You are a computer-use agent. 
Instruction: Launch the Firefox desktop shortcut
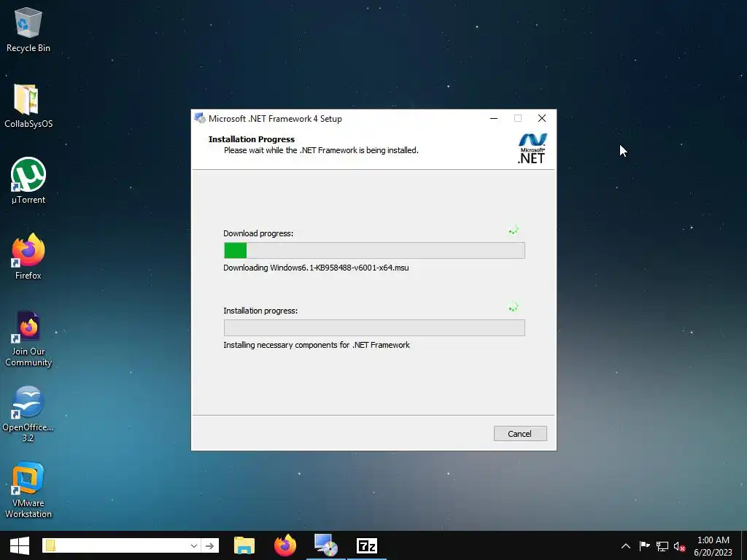[x=28, y=257]
